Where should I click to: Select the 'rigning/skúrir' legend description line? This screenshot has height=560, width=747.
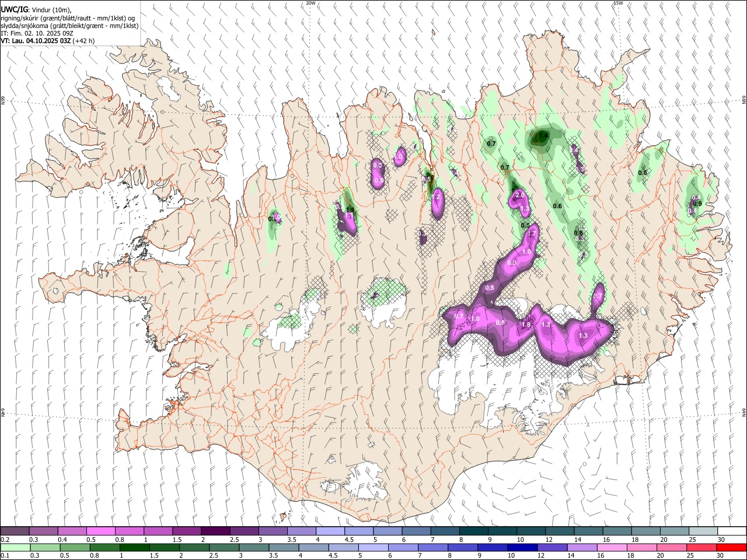tap(68, 18)
